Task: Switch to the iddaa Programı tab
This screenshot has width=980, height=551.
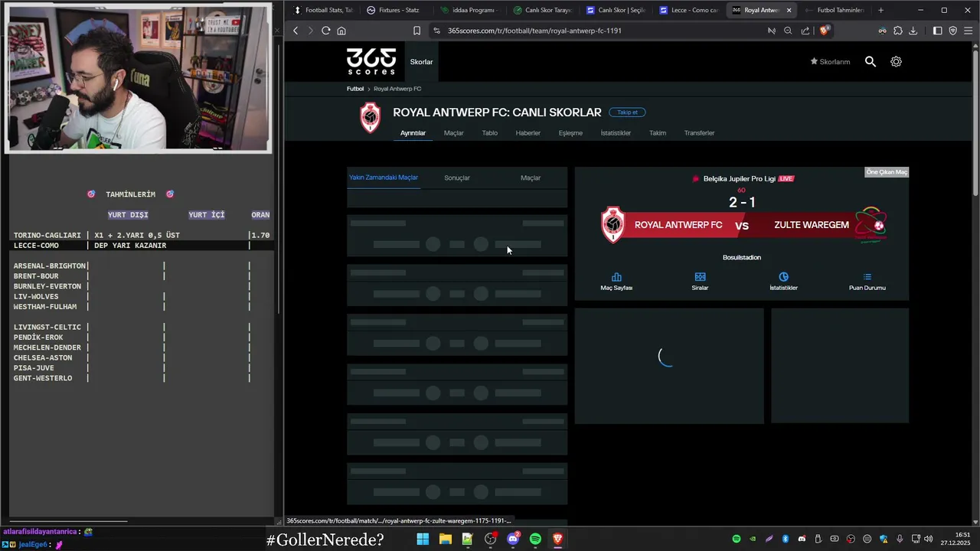Action: (469, 10)
